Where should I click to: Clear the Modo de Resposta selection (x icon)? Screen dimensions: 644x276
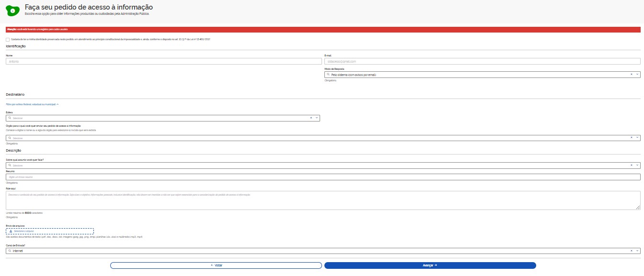coord(631,75)
